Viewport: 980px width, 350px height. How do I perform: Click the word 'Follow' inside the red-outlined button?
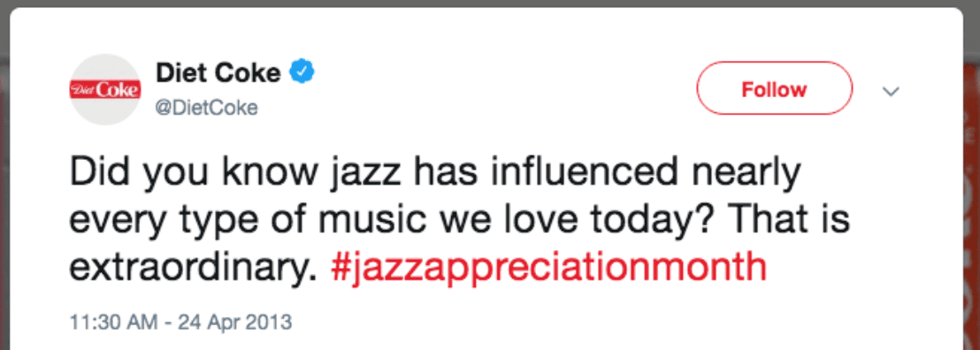point(775,89)
